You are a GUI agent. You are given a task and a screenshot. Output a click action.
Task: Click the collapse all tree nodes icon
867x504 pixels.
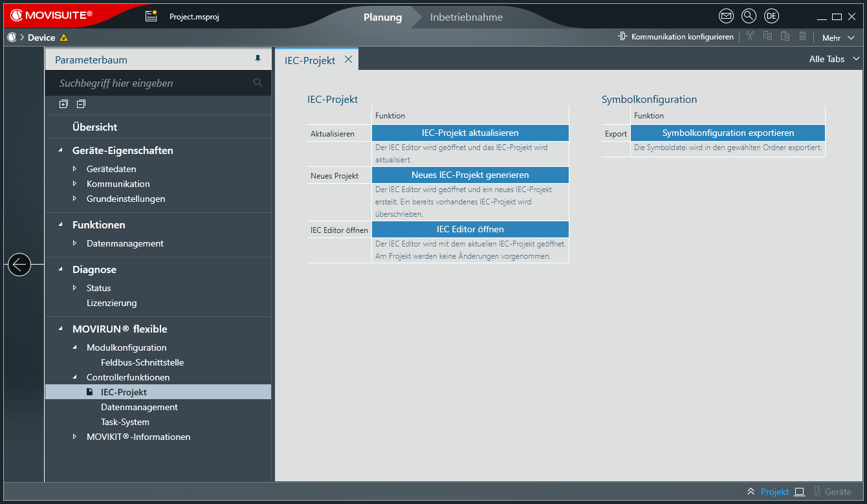click(81, 104)
